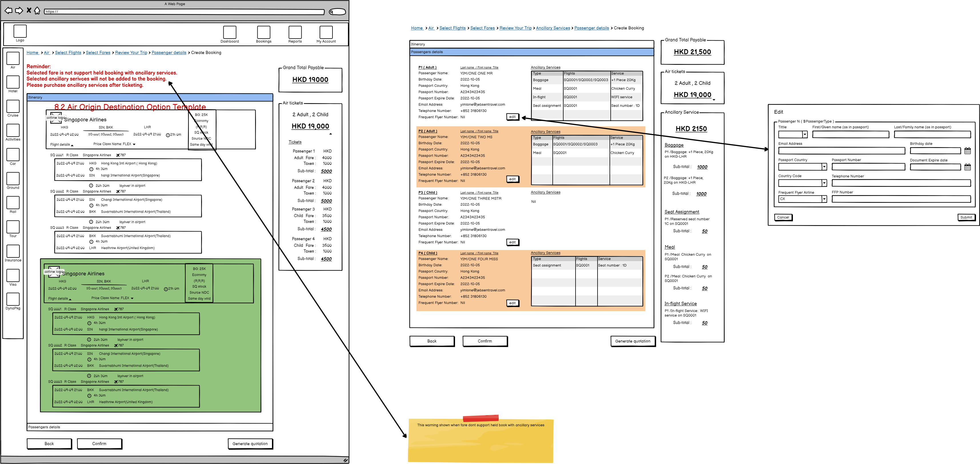Open the Frequent Flyer Airline dropdown showing CX
This screenshot has width=980, height=464.
[x=824, y=199]
